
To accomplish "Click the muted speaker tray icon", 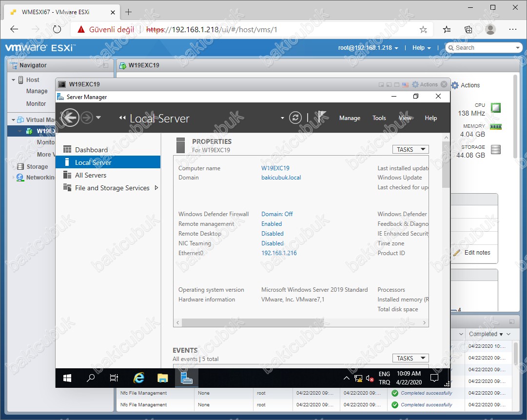I will pyautogui.click(x=370, y=379).
